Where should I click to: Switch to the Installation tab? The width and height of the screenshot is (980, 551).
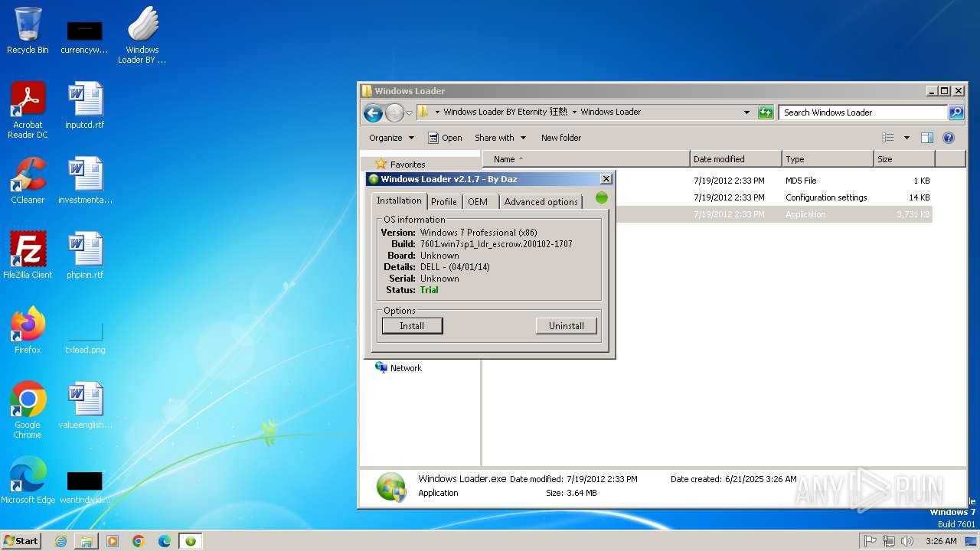click(x=399, y=201)
